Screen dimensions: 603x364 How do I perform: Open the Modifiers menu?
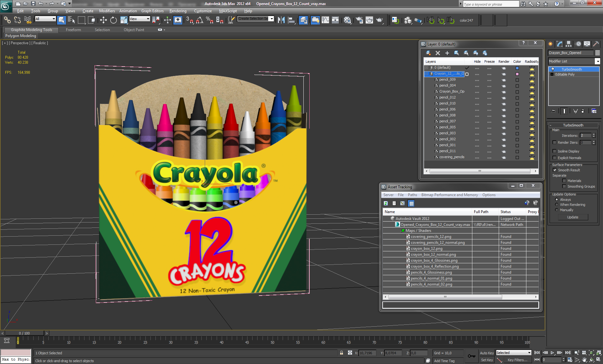tap(107, 11)
